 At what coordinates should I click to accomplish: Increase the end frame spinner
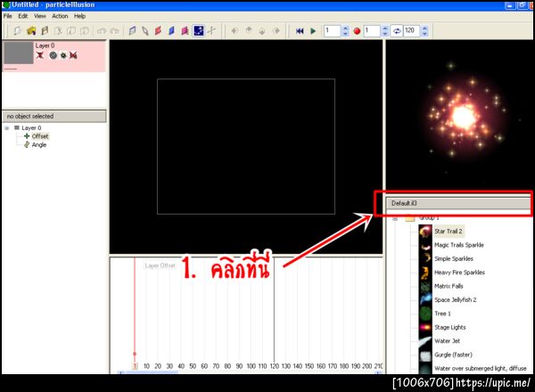424,29
